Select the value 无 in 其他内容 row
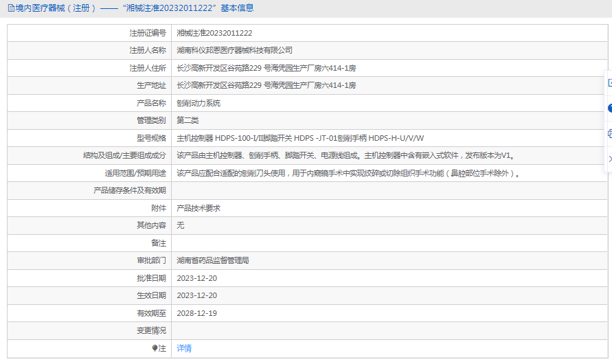This screenshot has height=364, width=612. click(x=181, y=225)
